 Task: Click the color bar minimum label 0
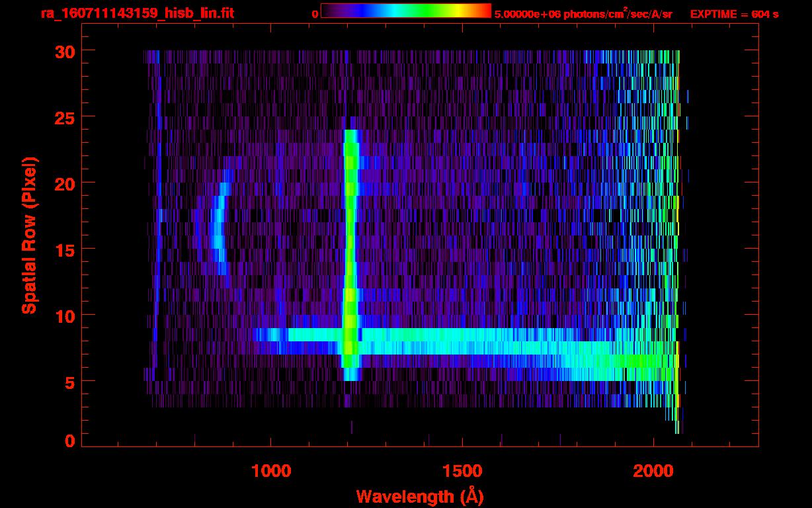coord(315,14)
